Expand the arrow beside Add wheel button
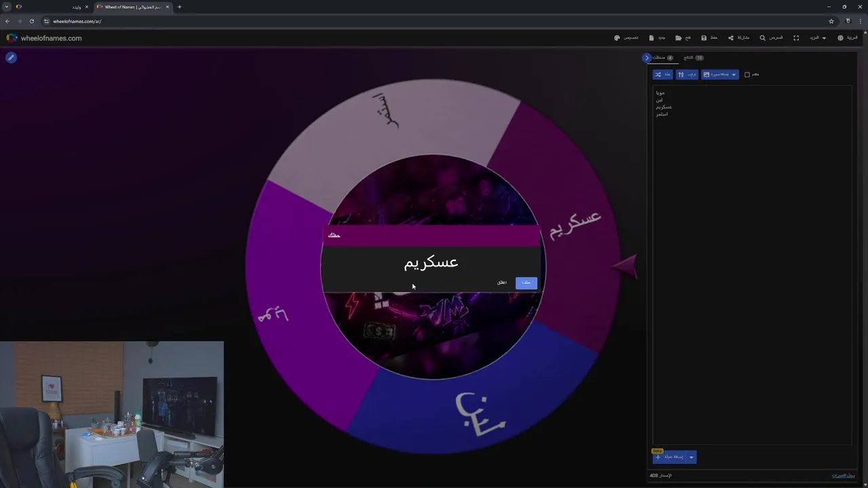 click(692, 457)
